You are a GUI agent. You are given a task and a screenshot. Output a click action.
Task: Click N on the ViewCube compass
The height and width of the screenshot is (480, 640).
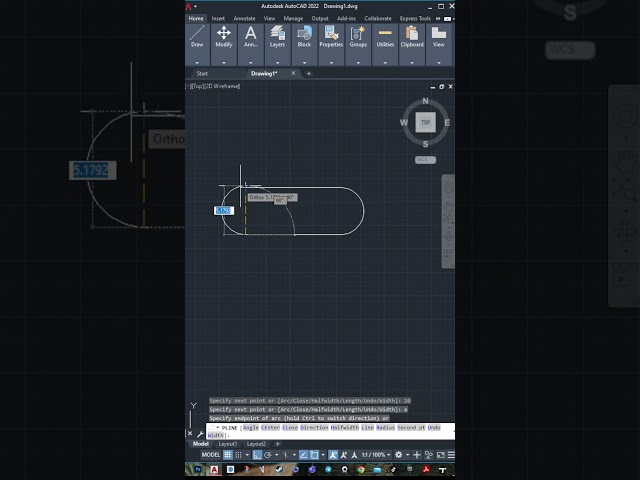tap(425, 101)
